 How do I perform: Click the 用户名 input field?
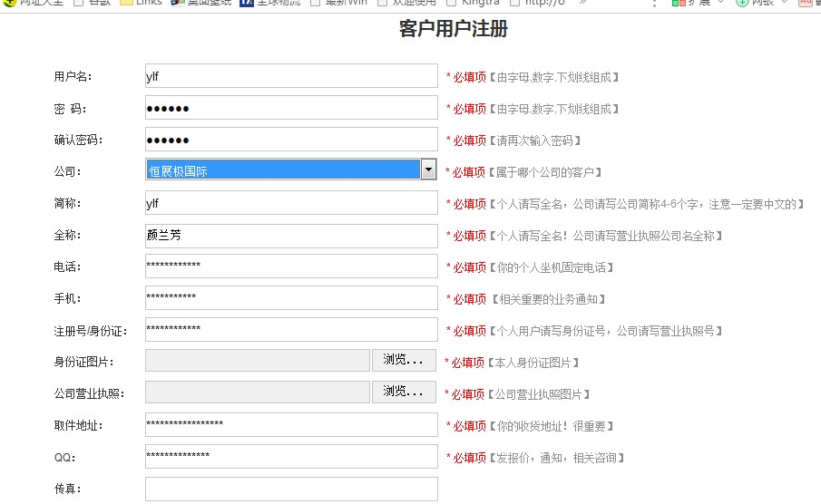(x=291, y=76)
